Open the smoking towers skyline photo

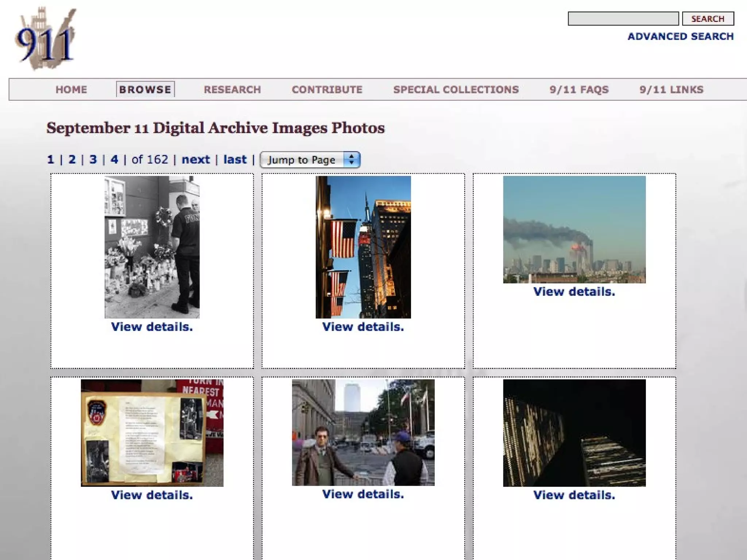tap(574, 229)
